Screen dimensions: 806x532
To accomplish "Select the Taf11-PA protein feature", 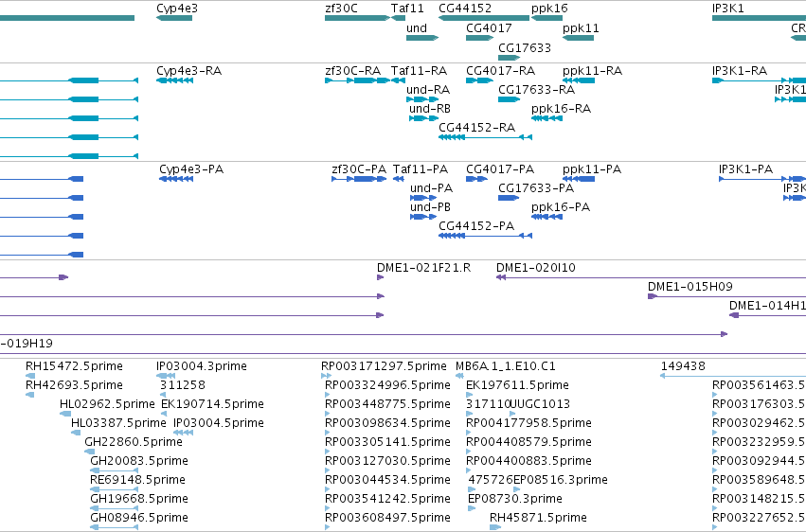I will click(399, 179).
